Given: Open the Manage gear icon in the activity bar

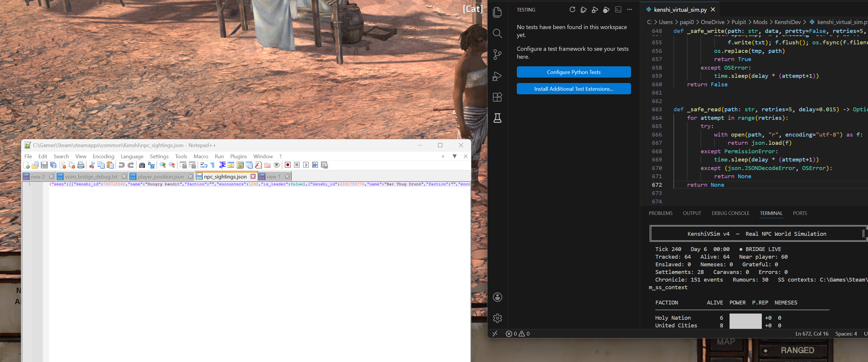Looking at the screenshot, I should coord(497,318).
